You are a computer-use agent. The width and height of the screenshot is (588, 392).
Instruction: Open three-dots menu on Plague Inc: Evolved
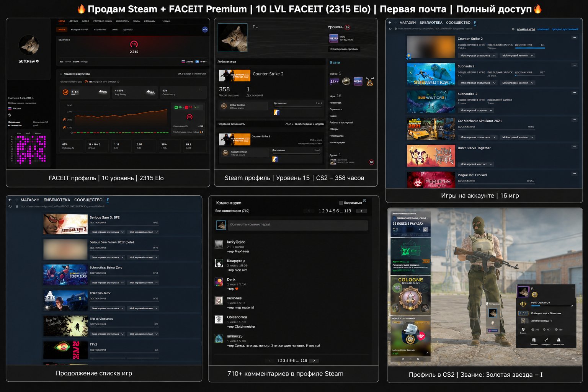[574, 174]
